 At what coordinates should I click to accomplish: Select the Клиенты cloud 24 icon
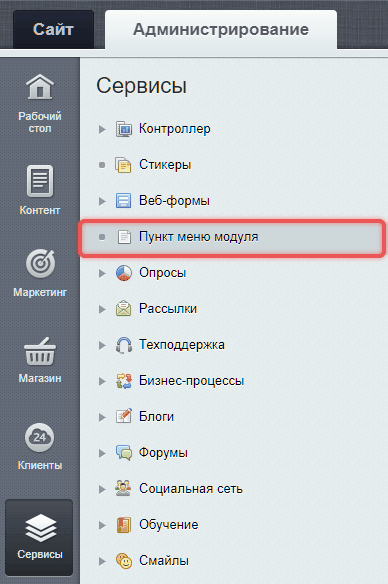[39, 437]
